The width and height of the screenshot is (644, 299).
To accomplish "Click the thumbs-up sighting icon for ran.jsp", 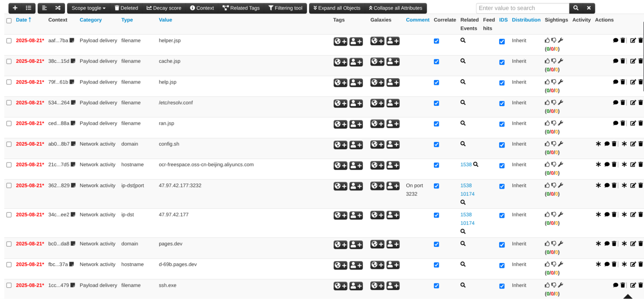I will pos(547,123).
